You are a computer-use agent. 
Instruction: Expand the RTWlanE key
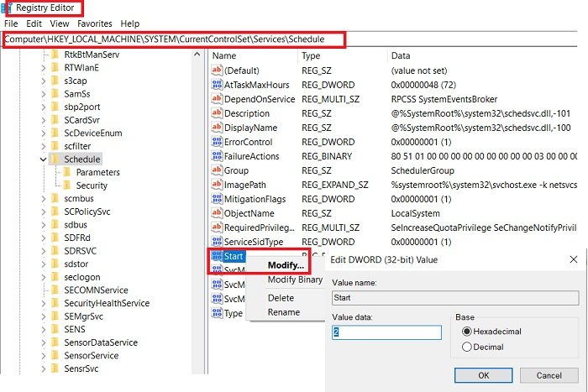pyautogui.click(x=43, y=68)
